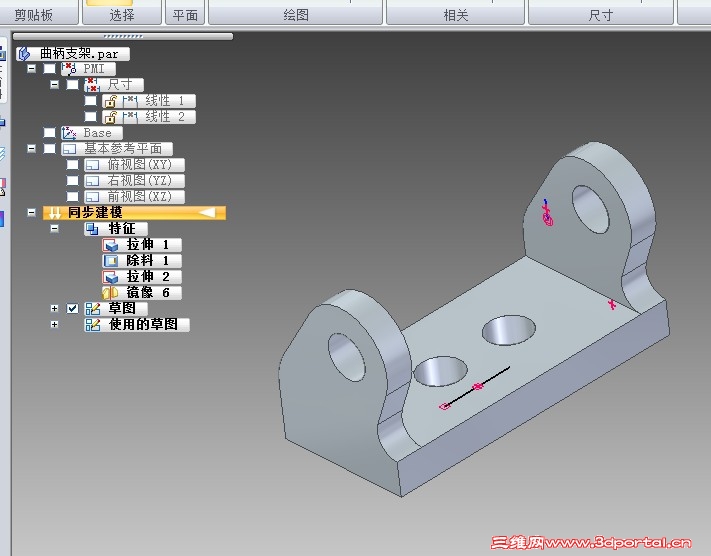Show the 俯视图(XY) plane checkbox
The height and width of the screenshot is (556, 711).
[72, 165]
